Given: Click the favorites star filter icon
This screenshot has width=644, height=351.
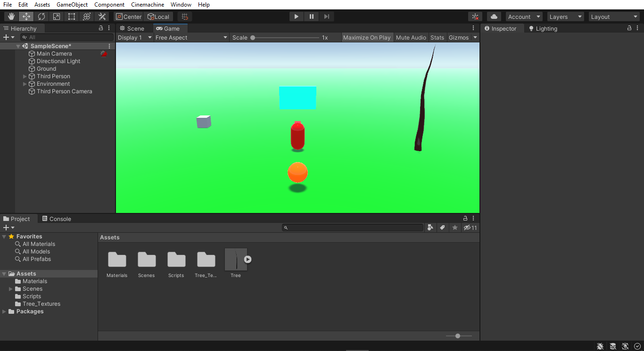Looking at the screenshot, I should pyautogui.click(x=455, y=228).
